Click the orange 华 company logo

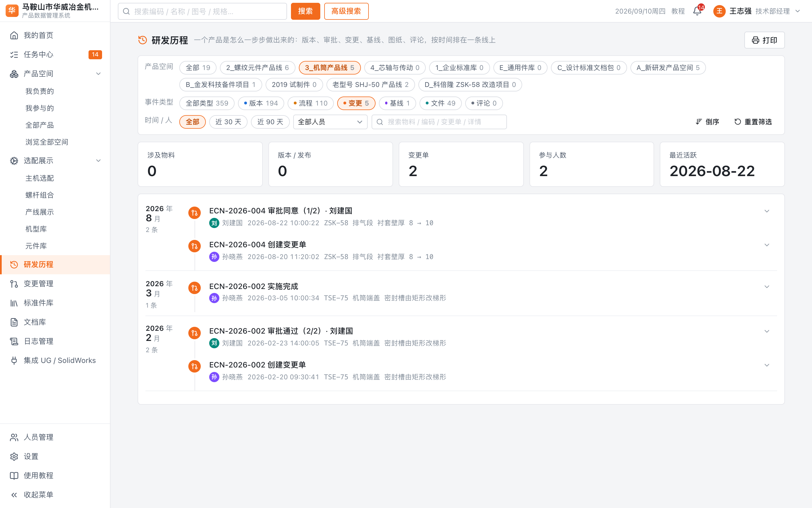[12, 11]
